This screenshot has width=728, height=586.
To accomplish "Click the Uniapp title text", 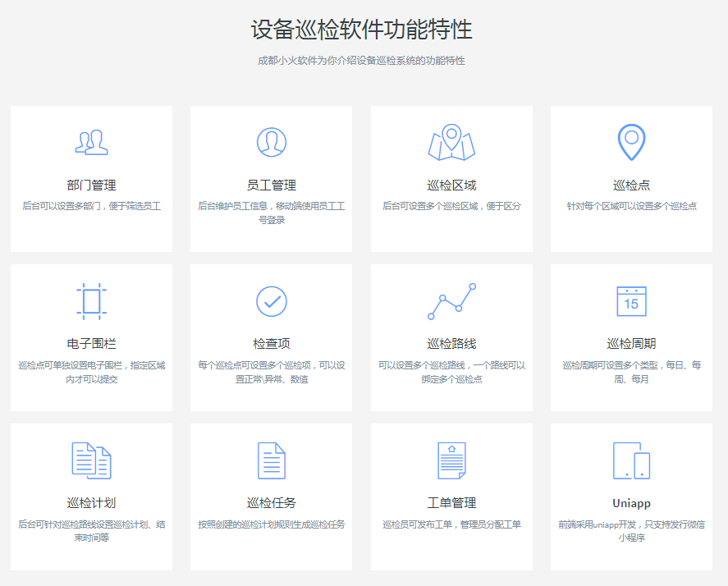I will point(631,503).
